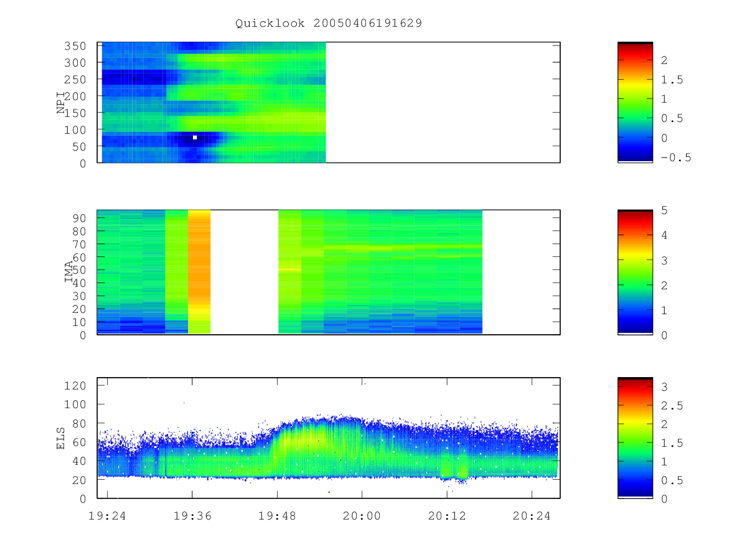Click the 20:00 time tick label
This screenshot has height=560, width=747.
point(362,515)
